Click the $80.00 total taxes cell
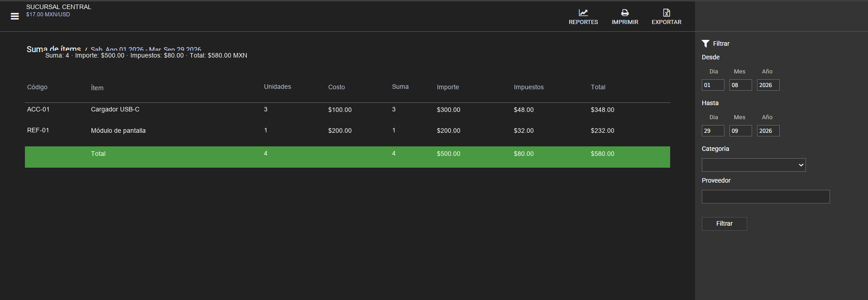Screen dimensions: 868x300 point(524,154)
